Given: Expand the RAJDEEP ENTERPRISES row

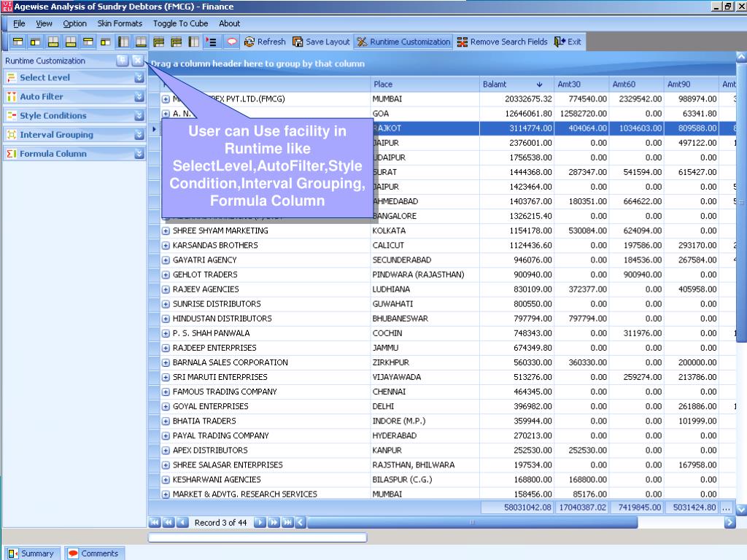Looking at the screenshot, I should [x=166, y=348].
